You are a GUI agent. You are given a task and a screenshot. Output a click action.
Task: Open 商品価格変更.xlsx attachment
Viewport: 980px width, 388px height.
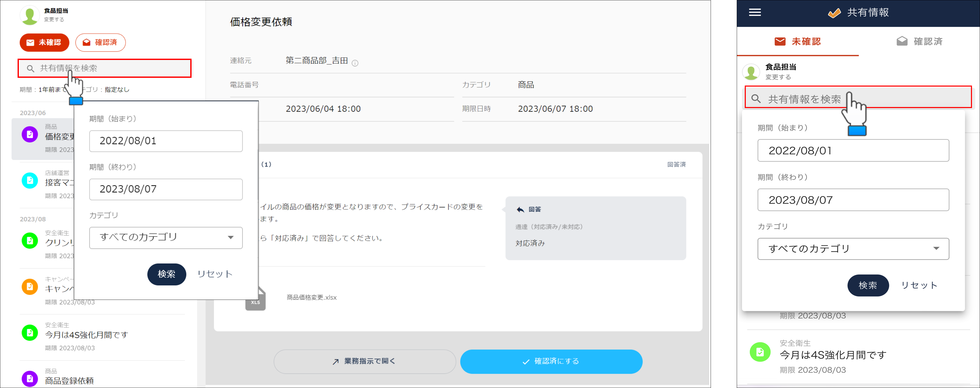pyautogui.click(x=312, y=298)
